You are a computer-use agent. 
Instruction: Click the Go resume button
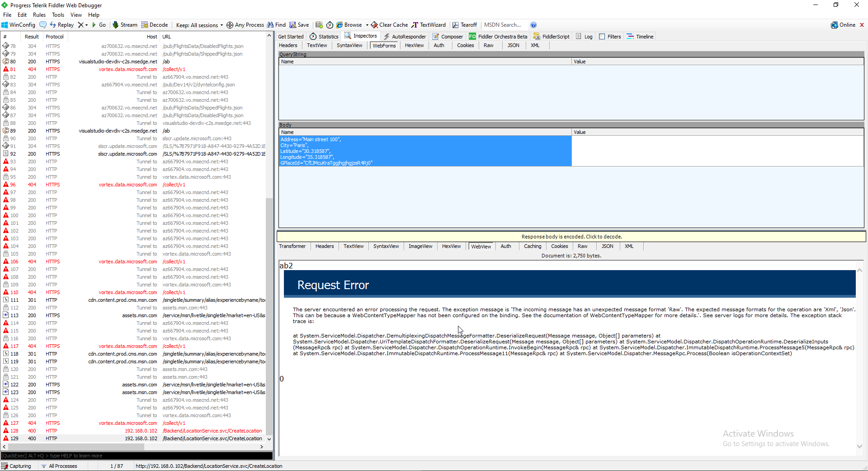(x=99, y=25)
